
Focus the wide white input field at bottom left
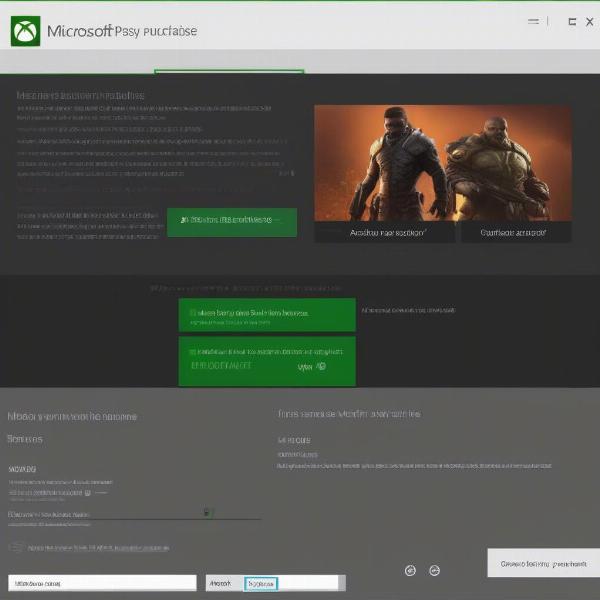102,583
